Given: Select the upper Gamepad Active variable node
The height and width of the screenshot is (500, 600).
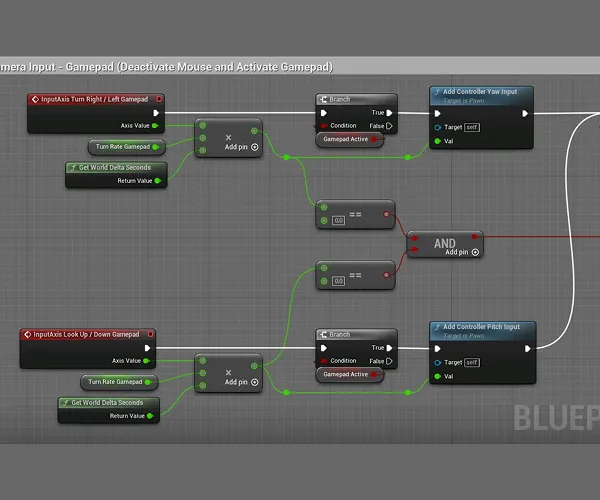Looking at the screenshot, I should coord(347,140).
